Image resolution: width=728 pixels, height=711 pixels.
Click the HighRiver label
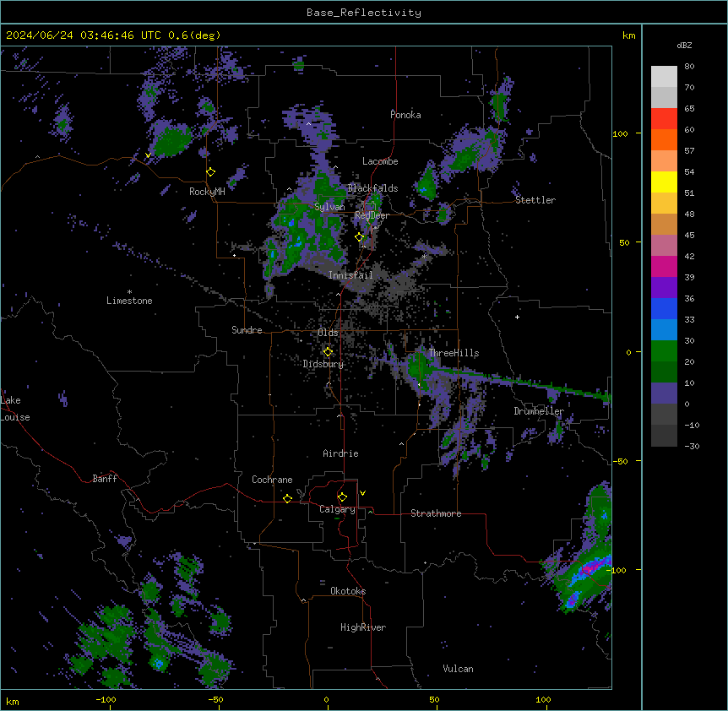pyautogui.click(x=363, y=627)
